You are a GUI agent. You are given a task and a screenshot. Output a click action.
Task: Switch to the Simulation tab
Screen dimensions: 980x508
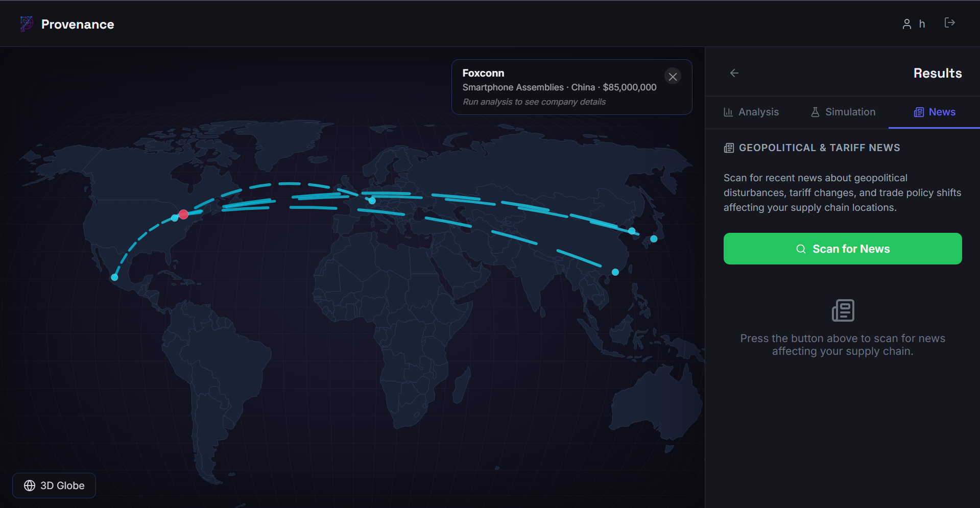[843, 112]
